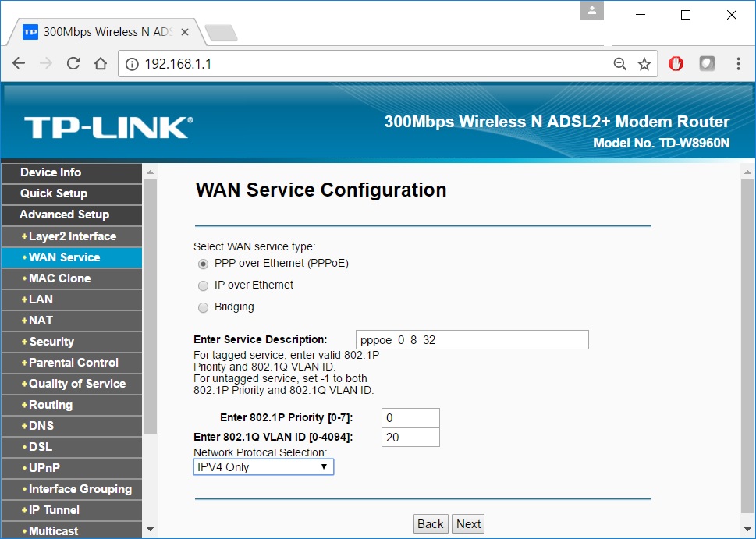Open the gray shield extension icon

point(707,64)
